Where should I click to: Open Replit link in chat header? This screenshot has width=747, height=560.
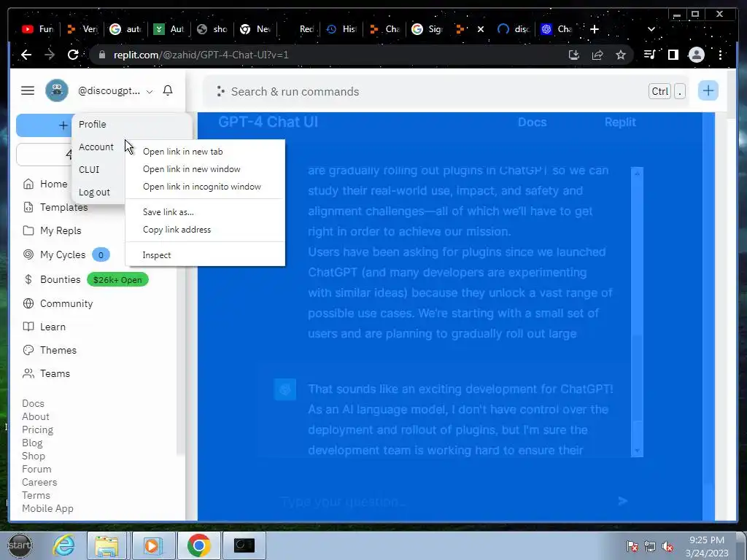[x=620, y=122]
